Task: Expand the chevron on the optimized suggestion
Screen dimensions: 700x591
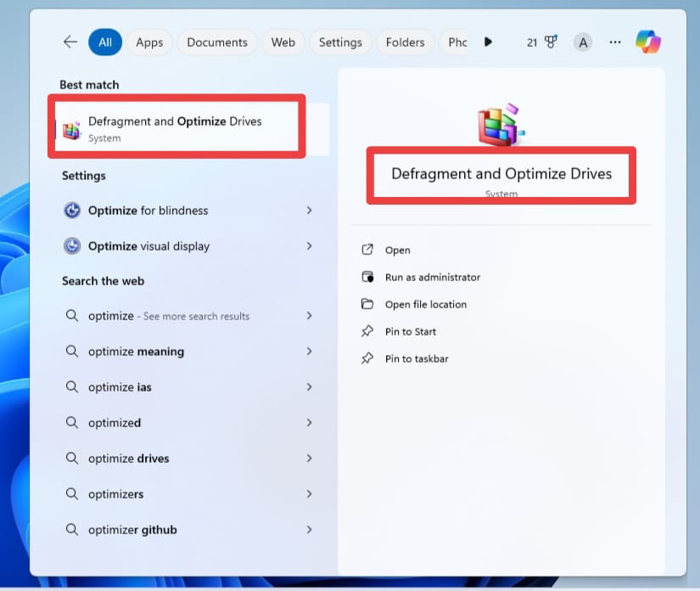Action: pos(310,422)
